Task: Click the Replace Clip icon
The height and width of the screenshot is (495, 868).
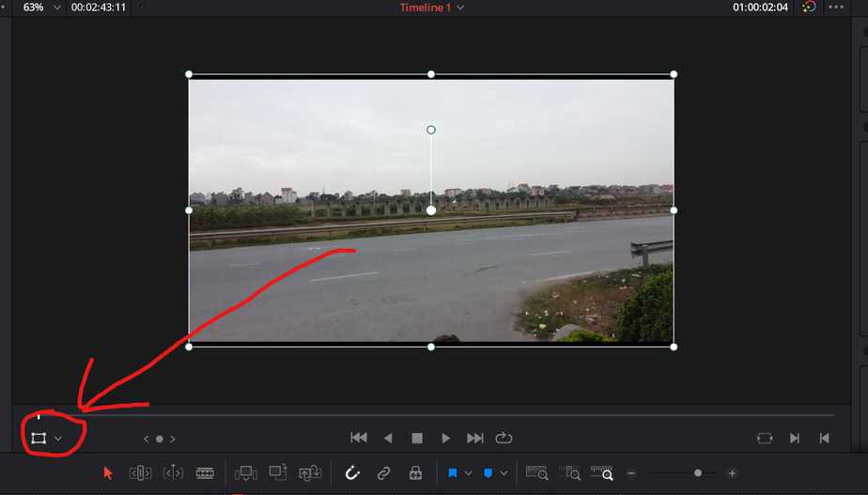Action: tap(311, 472)
